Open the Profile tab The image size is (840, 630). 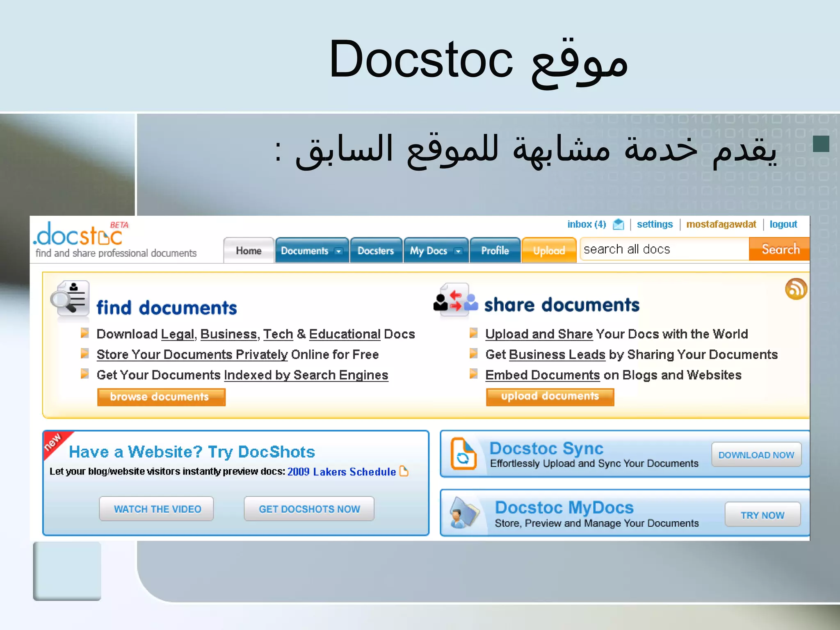(x=495, y=250)
